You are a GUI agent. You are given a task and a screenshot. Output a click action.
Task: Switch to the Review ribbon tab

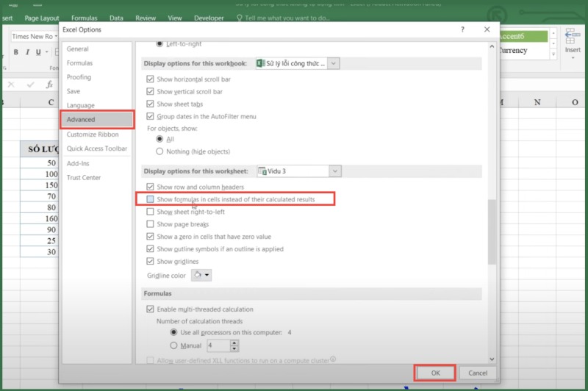[x=146, y=18]
